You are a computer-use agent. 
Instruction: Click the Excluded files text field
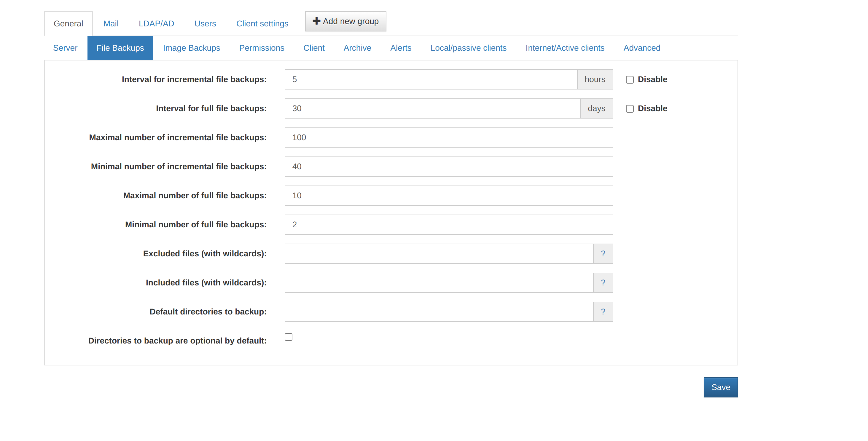click(x=439, y=253)
